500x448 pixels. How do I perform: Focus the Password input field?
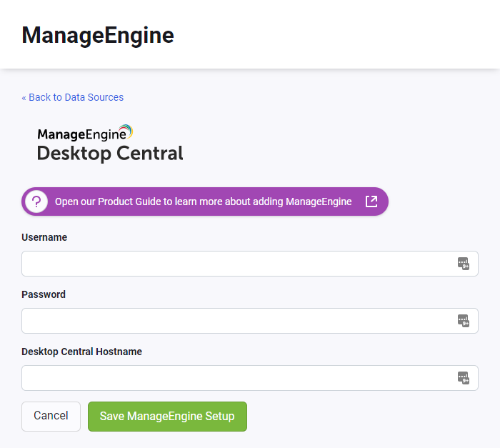250,321
